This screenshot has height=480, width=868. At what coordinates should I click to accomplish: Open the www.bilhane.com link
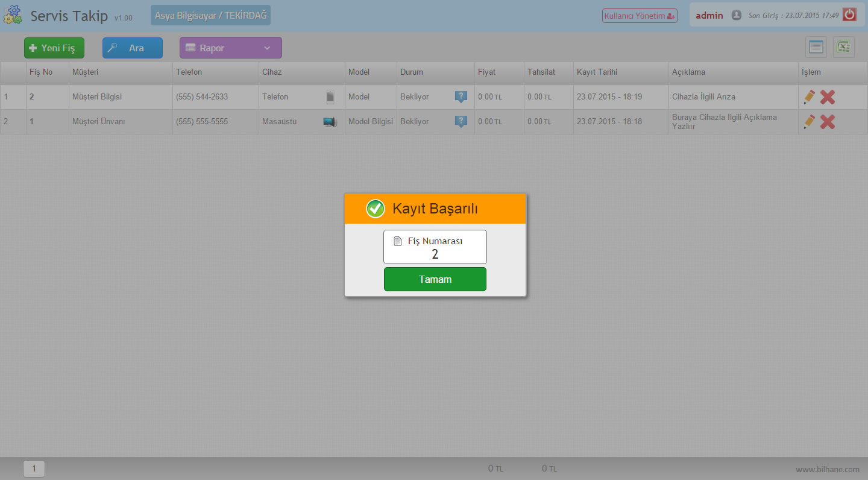tap(827, 469)
